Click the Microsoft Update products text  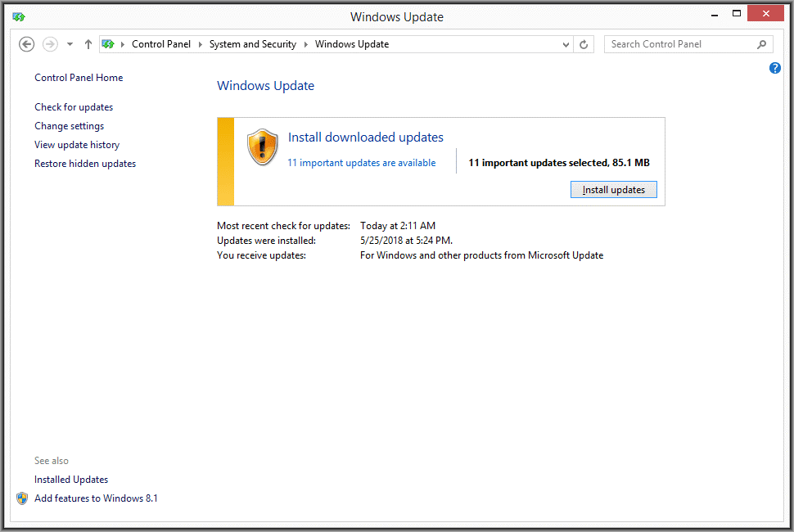point(481,255)
